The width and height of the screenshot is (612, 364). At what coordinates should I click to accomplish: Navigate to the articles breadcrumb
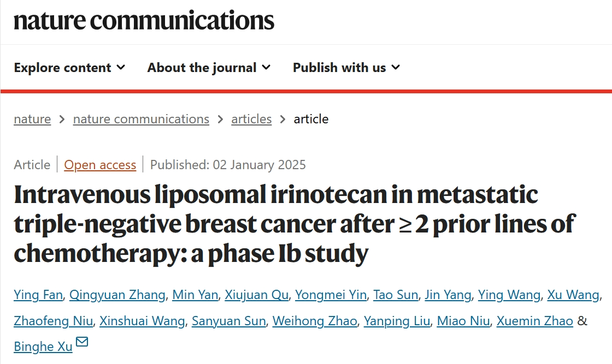coord(251,119)
